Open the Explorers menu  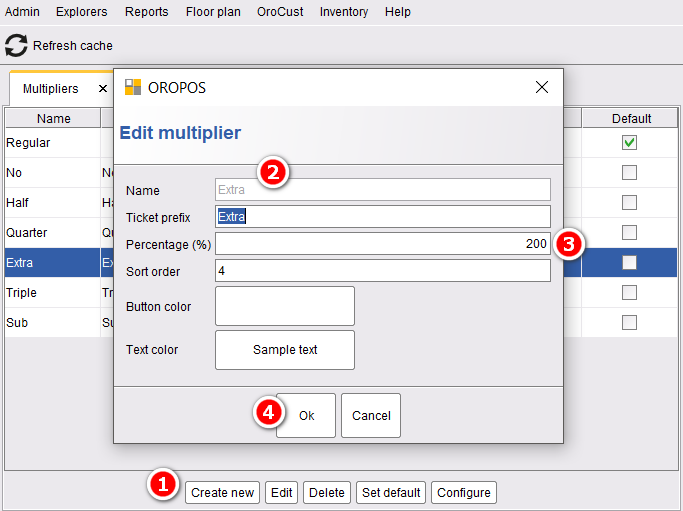click(x=81, y=12)
